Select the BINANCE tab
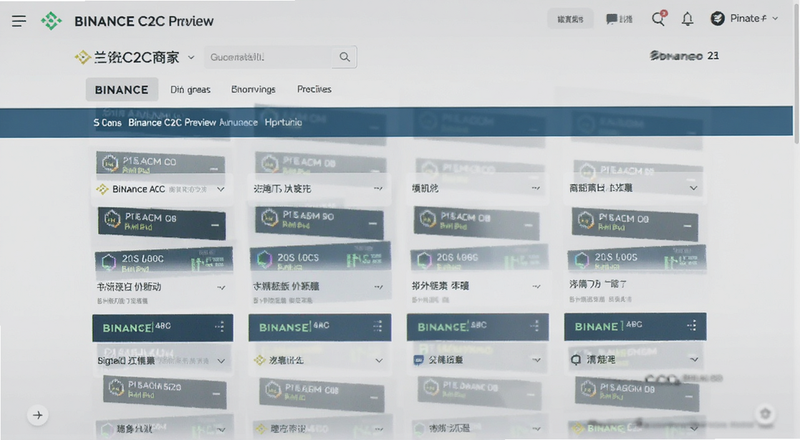Image resolution: width=800 pixels, height=440 pixels. tap(121, 90)
